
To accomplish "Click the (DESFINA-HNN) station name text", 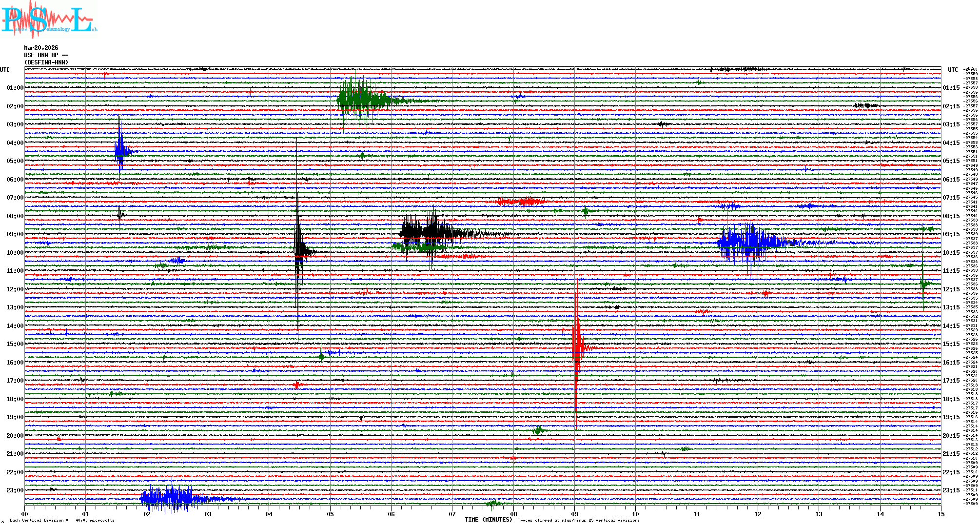I will pos(46,62).
